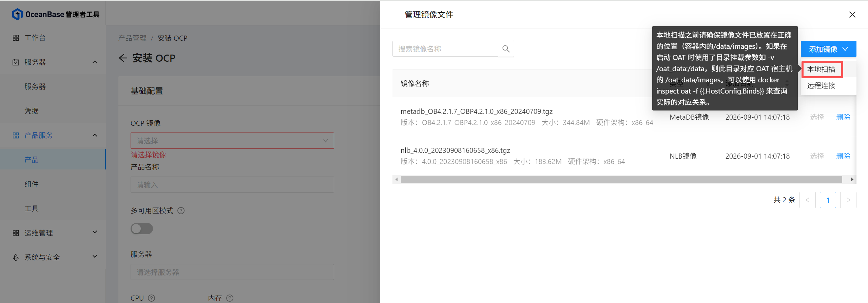Select 远程连接 from the add image menu

click(821, 85)
